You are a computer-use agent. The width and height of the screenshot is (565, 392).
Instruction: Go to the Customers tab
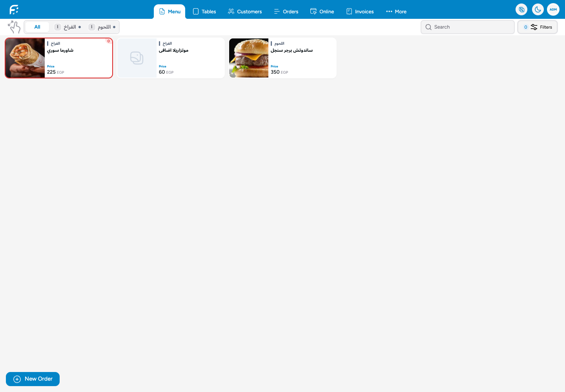pyautogui.click(x=245, y=12)
